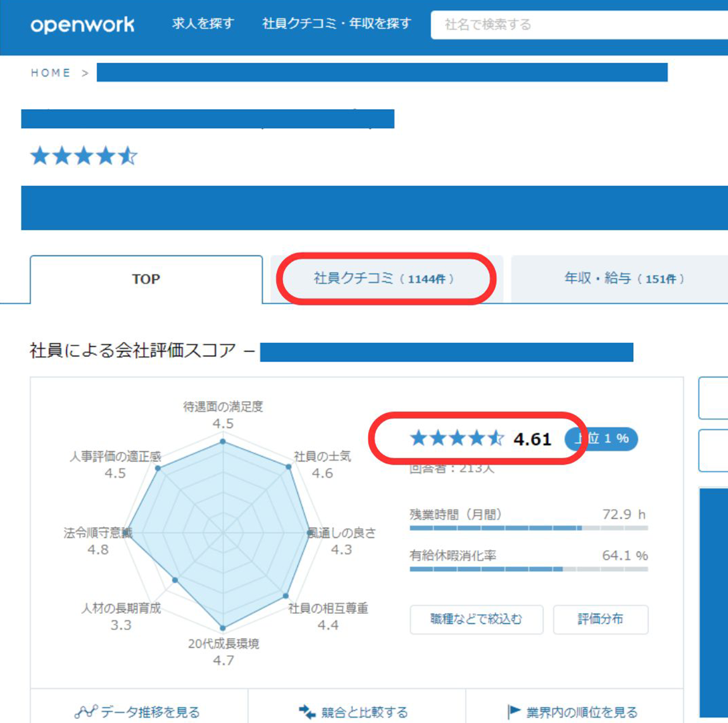This screenshot has width=728, height=723.
Task: Switch to the 年収・給与 (151件) tab
Action: (x=624, y=278)
